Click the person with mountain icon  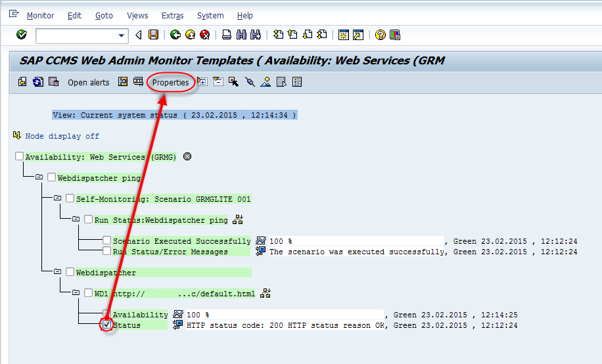tap(266, 81)
